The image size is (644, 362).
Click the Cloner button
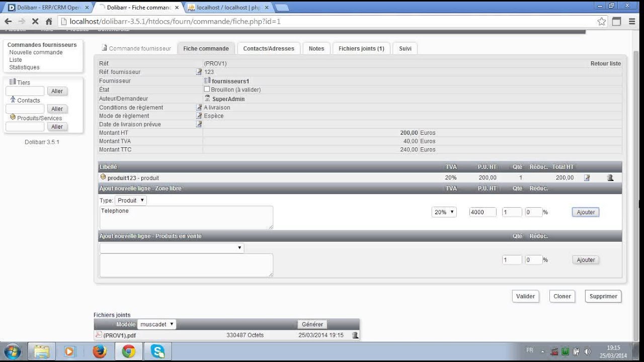pyautogui.click(x=562, y=296)
